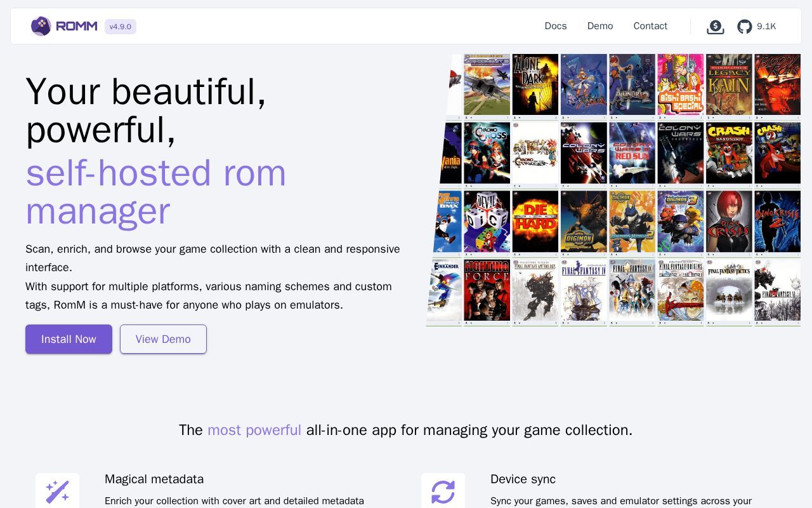This screenshot has width=812, height=508.
Task: Select the Dino Crisis 2 cover
Action: (x=778, y=222)
